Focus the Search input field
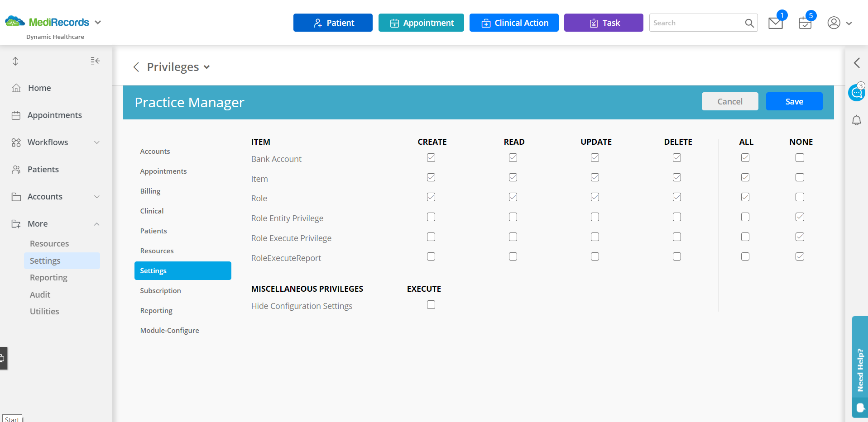The width and height of the screenshot is (868, 422). tap(697, 23)
